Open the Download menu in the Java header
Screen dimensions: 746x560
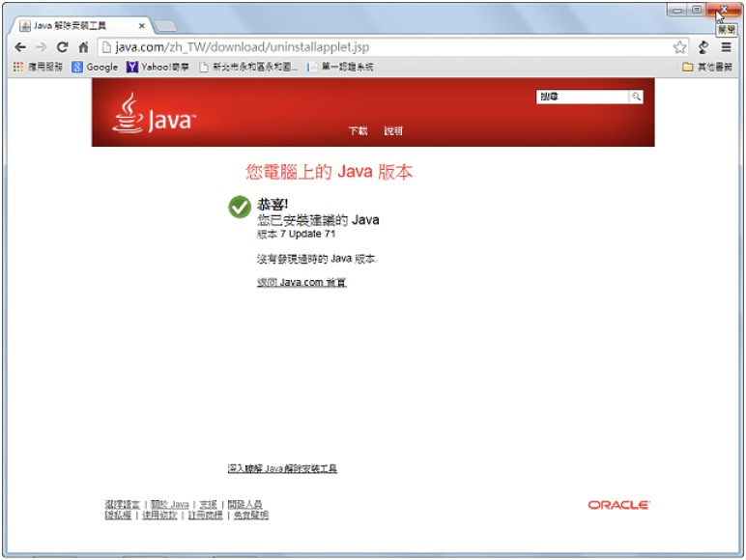pyautogui.click(x=358, y=130)
